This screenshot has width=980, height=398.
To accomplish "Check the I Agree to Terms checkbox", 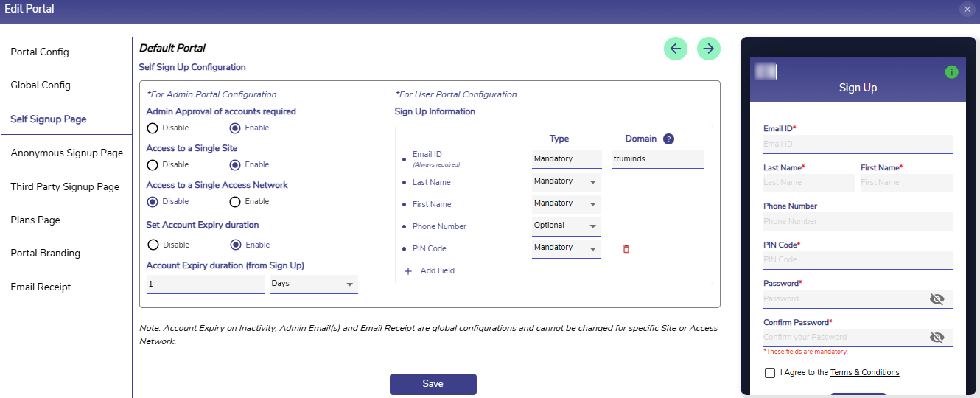I will point(770,373).
